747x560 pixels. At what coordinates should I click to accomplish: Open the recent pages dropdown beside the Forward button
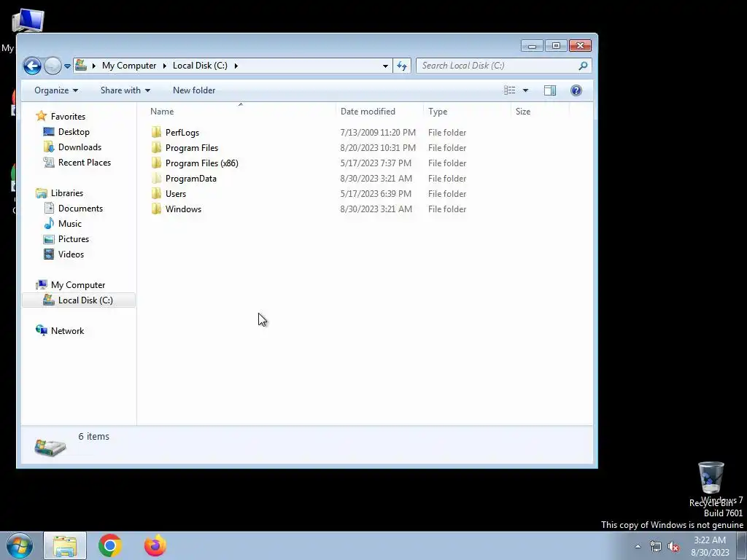pos(67,66)
